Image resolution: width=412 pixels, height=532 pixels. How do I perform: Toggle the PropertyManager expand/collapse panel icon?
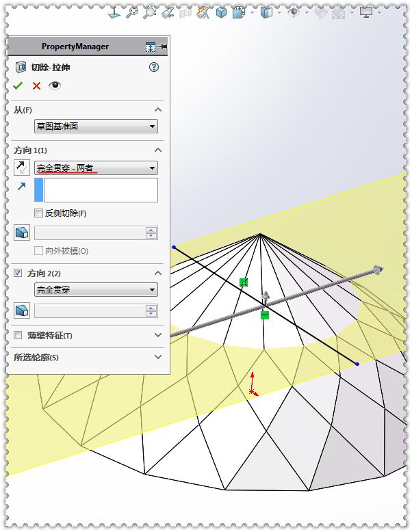(150, 46)
